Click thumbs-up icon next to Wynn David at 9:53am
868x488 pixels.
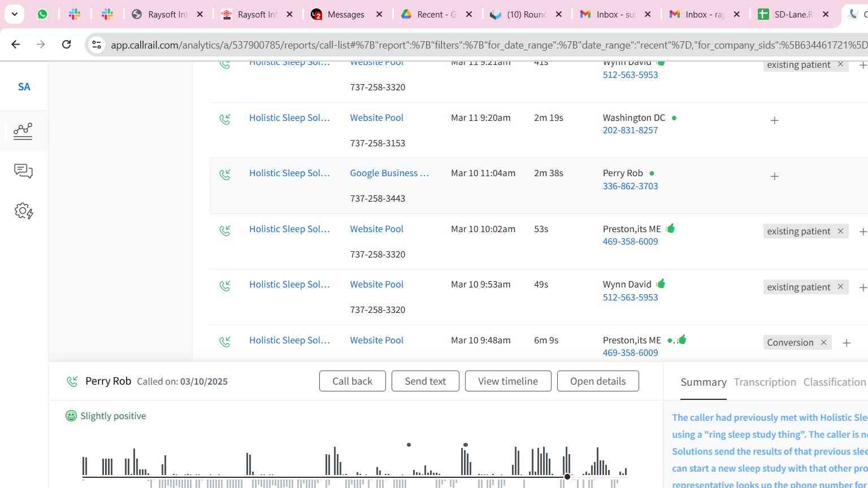(x=661, y=284)
